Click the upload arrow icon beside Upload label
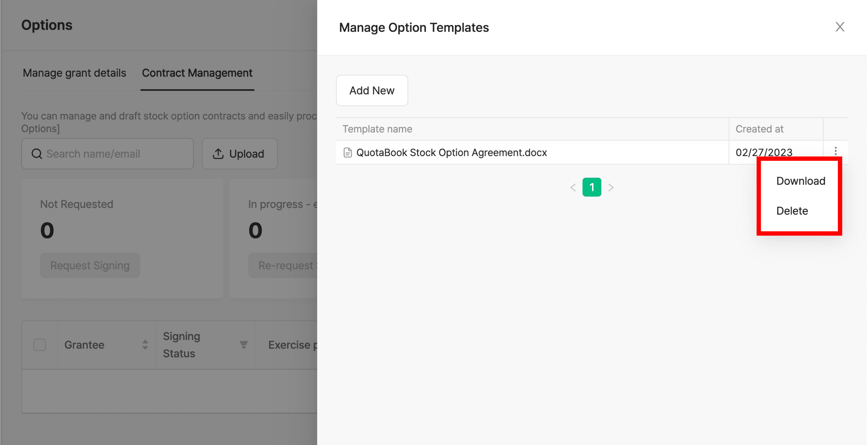The image size is (868, 445). 218,154
